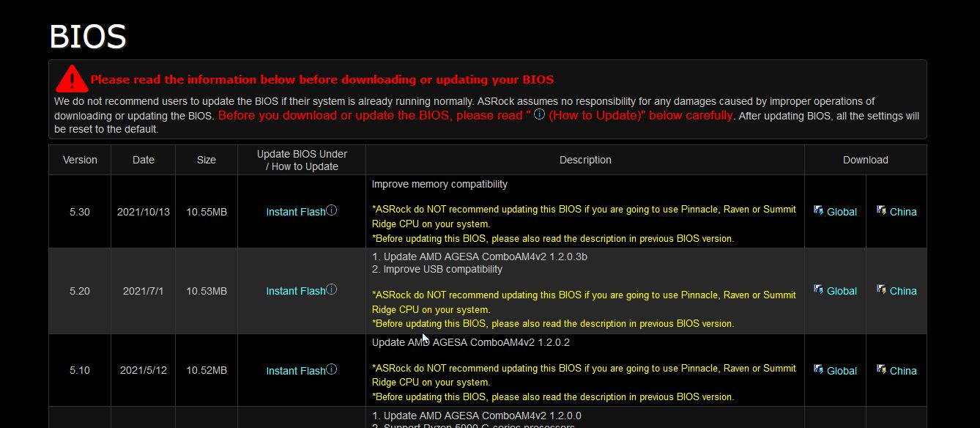This screenshot has width=980, height=428.
Task: Download BIOS 5.10 from Global link
Action: [842, 371]
